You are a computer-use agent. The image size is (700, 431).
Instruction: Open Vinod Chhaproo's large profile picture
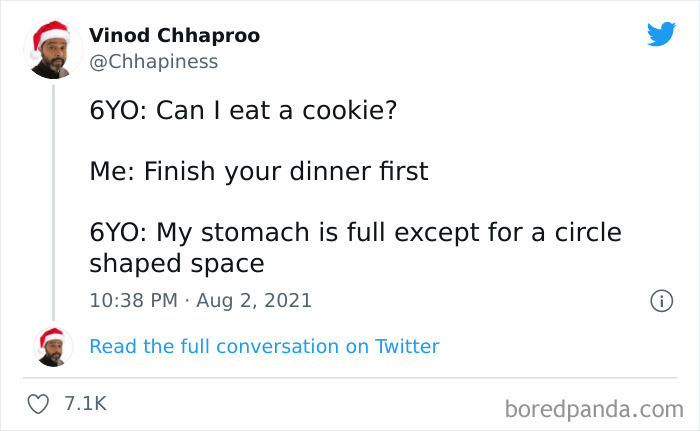click(53, 52)
